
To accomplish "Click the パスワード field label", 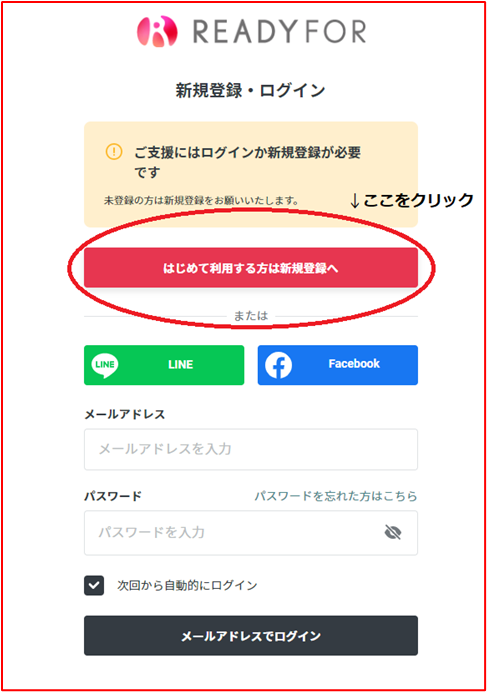I will (x=113, y=496).
